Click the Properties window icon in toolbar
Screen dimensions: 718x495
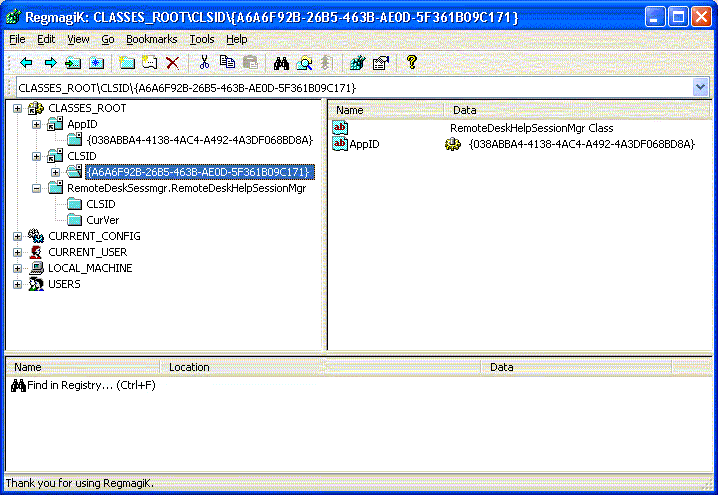381,62
